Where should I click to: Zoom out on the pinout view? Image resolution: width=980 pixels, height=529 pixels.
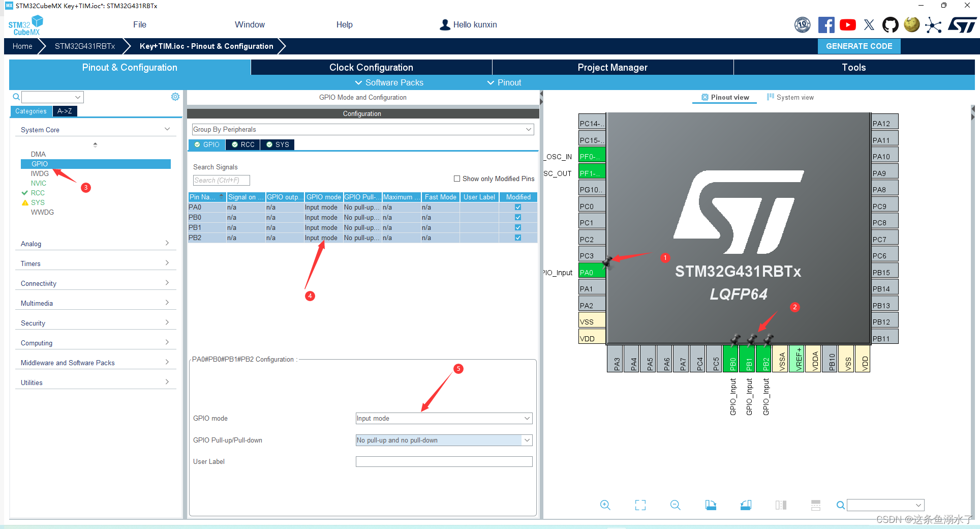pos(676,505)
